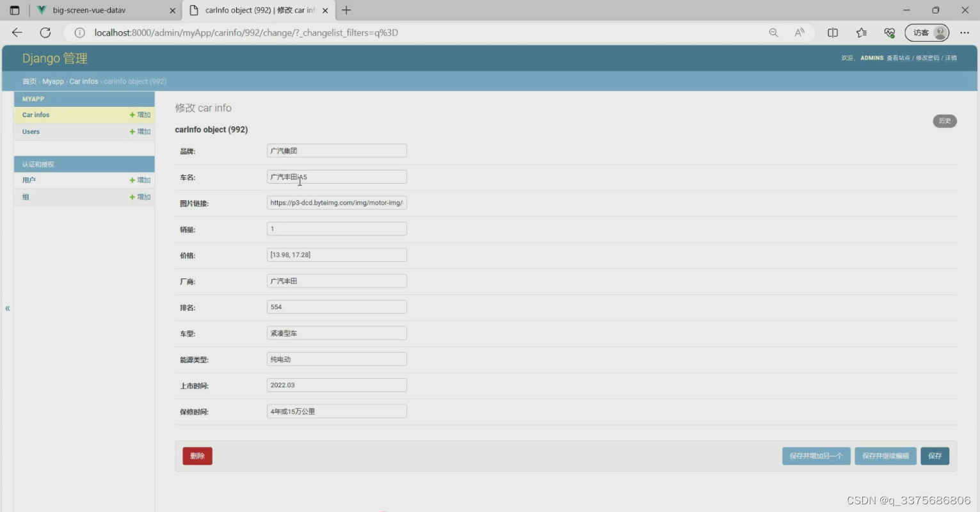Click 查看站点 link in header
The width and height of the screenshot is (980, 512).
coord(898,58)
